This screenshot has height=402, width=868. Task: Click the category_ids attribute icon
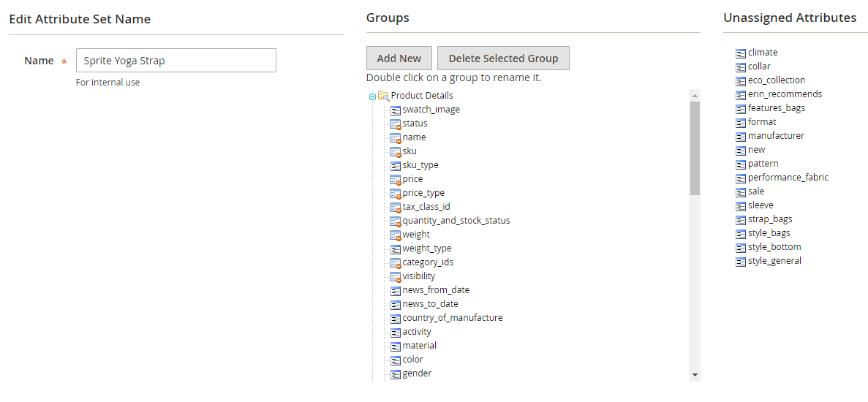(396, 262)
